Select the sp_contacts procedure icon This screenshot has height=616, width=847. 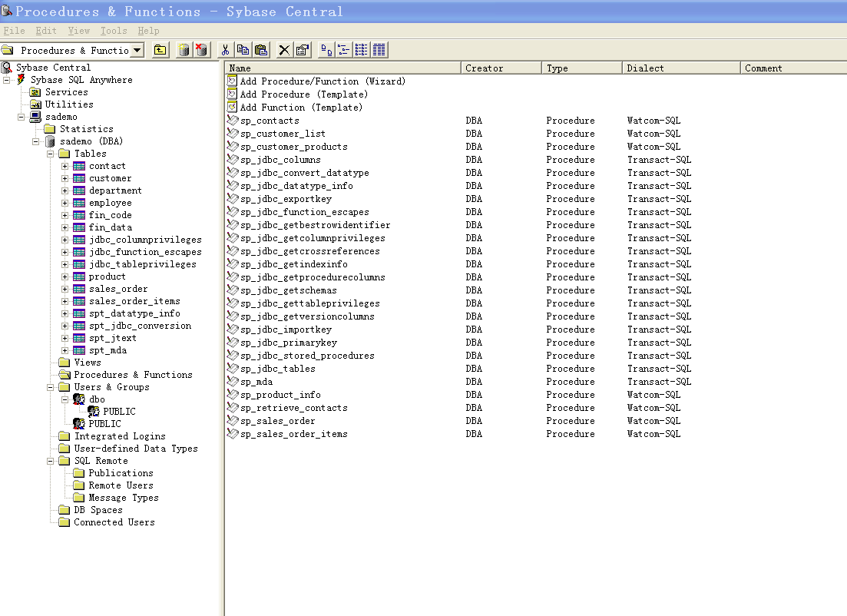[x=233, y=120]
